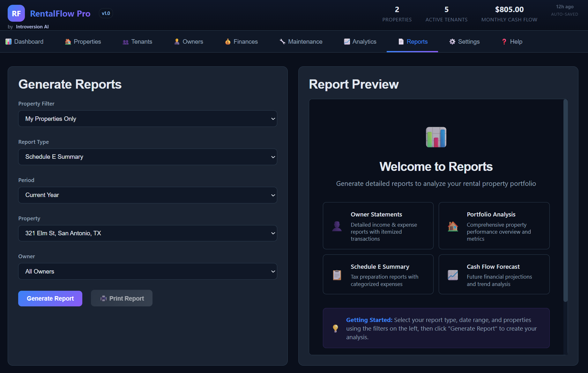Click the RF logo icon

click(x=16, y=13)
